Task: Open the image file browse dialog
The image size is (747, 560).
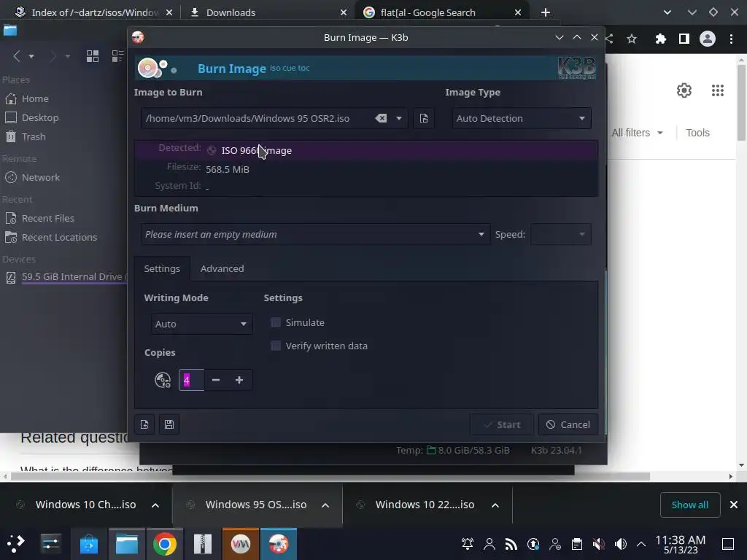Action: point(424,118)
